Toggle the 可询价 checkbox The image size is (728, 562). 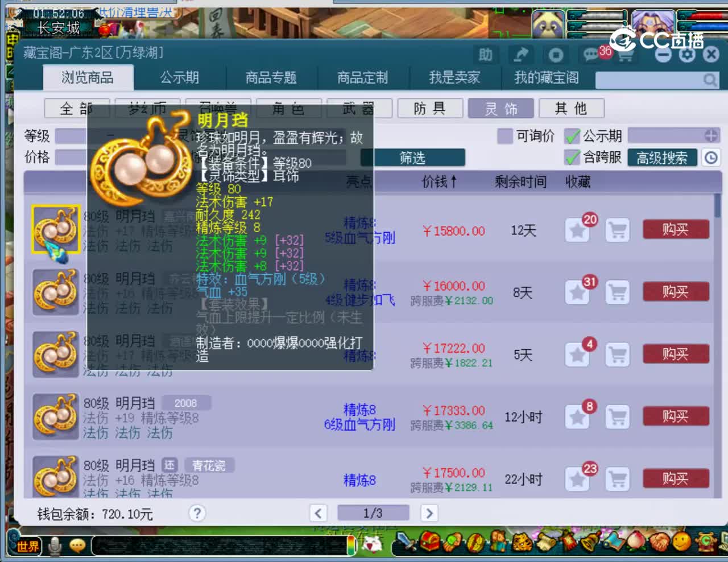click(505, 135)
